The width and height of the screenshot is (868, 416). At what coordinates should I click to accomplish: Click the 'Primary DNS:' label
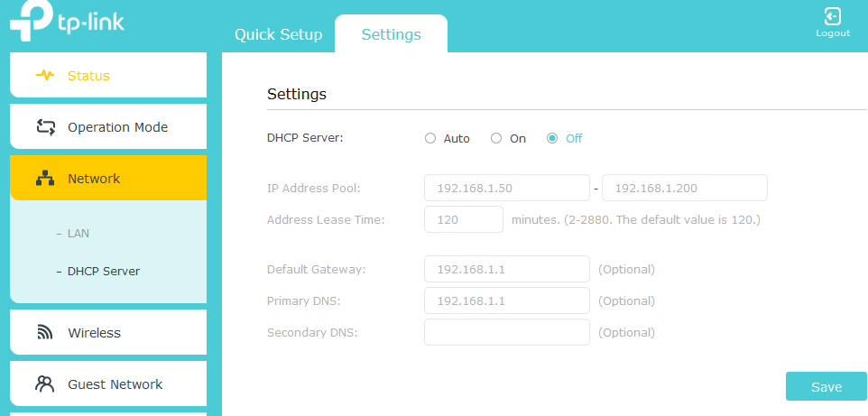point(303,301)
